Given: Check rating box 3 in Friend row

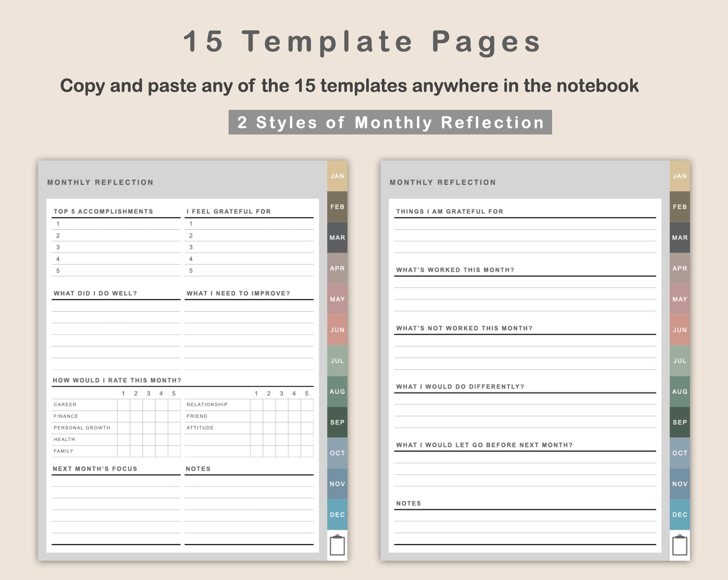Looking at the screenshot, I should pos(282,416).
